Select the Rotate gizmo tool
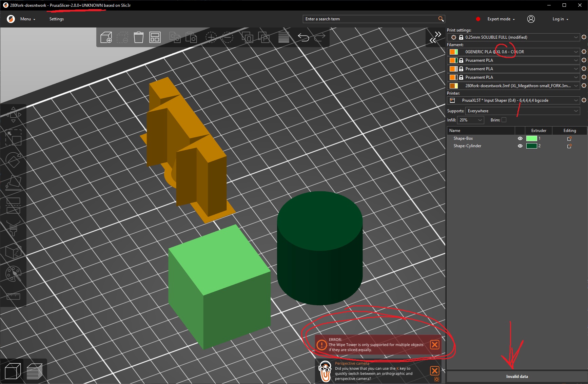The image size is (588, 384). 13,160
